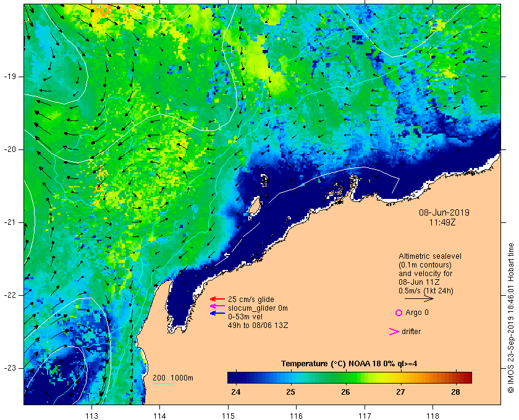This screenshot has height=420, width=519.
Task: Click the temperature colorbar title
Action: tap(349, 364)
